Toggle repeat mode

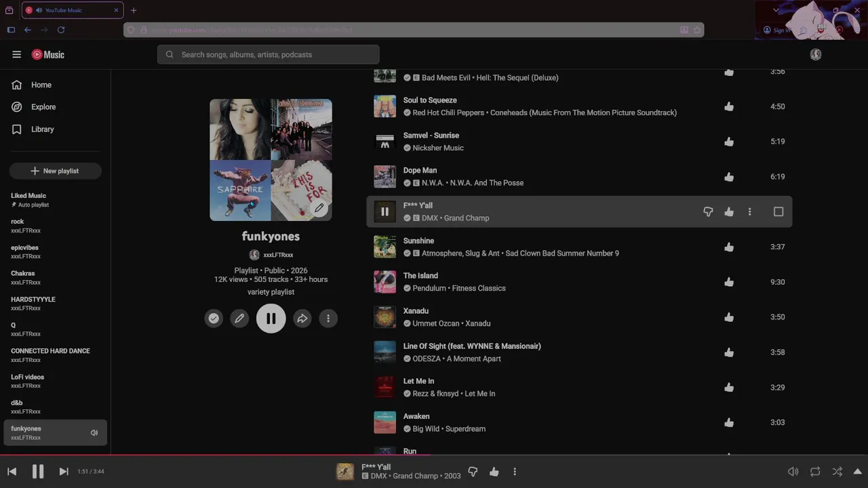[815, 472]
